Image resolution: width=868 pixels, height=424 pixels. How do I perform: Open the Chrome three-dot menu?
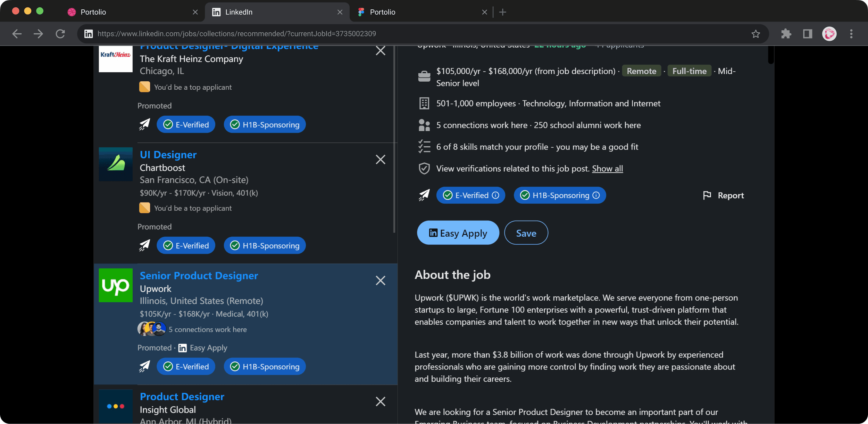click(x=851, y=34)
